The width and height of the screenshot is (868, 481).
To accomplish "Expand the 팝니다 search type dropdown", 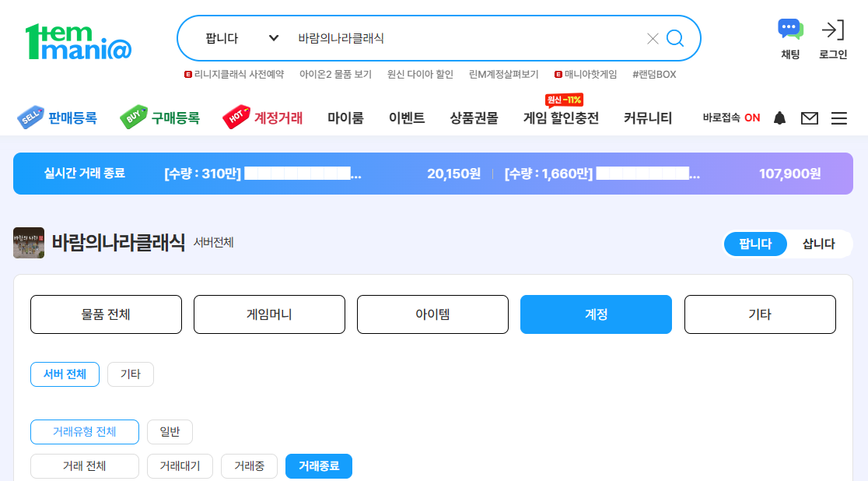I will click(241, 38).
